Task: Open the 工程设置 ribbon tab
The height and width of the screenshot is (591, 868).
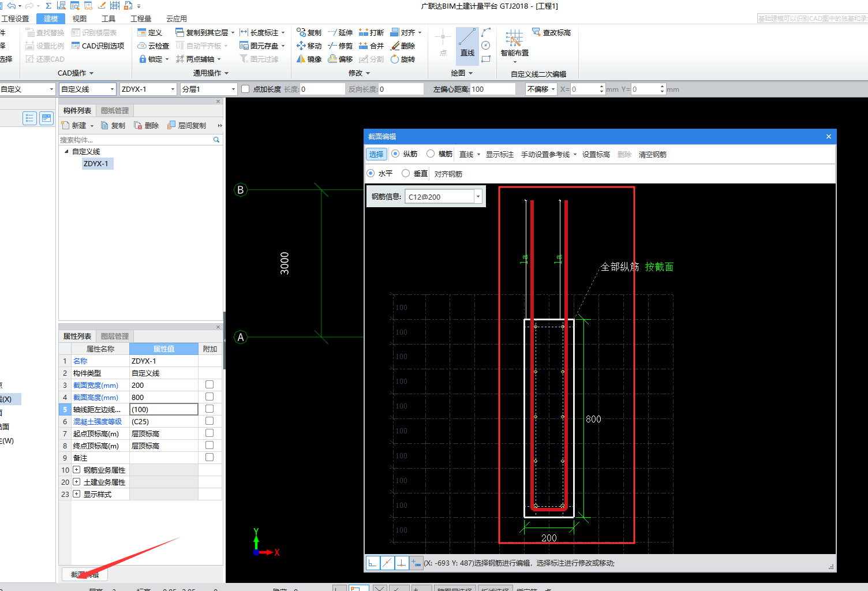Action: [16, 18]
